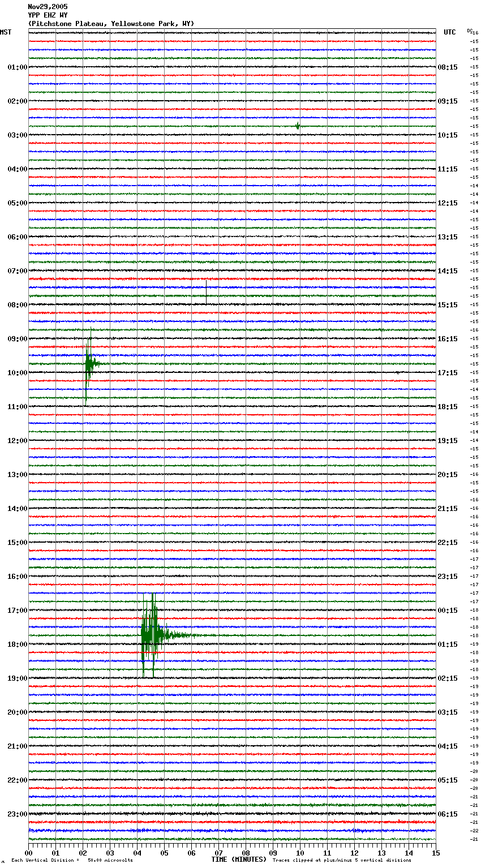Click the 05:15 UTC time label

448,780
